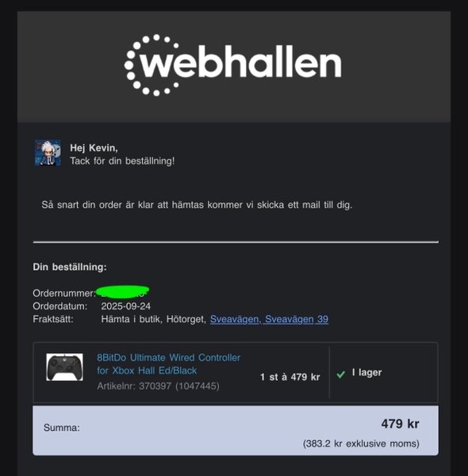This screenshot has height=476, width=468.
Task: Click the Webhallen logo in the header
Action: [x=232, y=65]
